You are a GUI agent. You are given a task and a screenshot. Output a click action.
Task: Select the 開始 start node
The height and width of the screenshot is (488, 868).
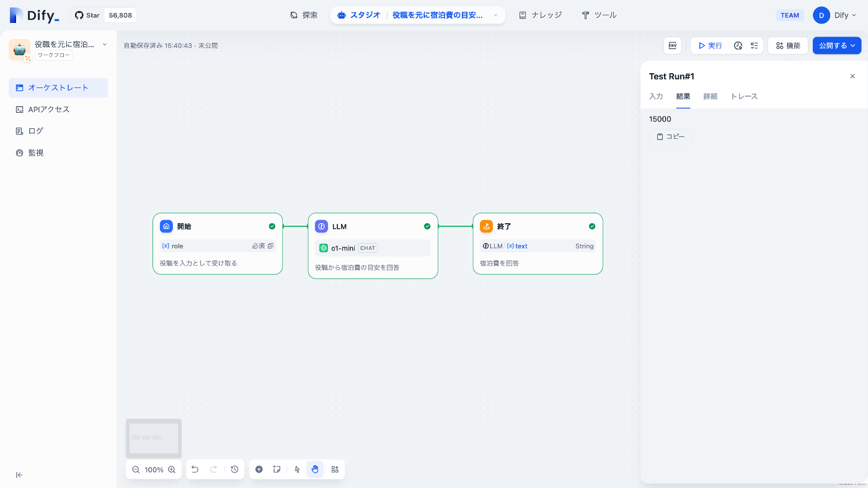(218, 244)
